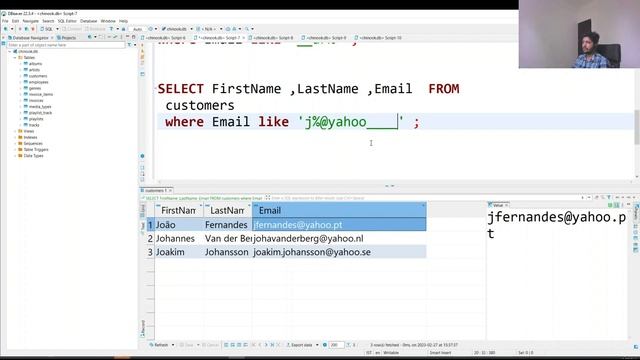Open the SQL button dropdown arrow

(57, 29)
